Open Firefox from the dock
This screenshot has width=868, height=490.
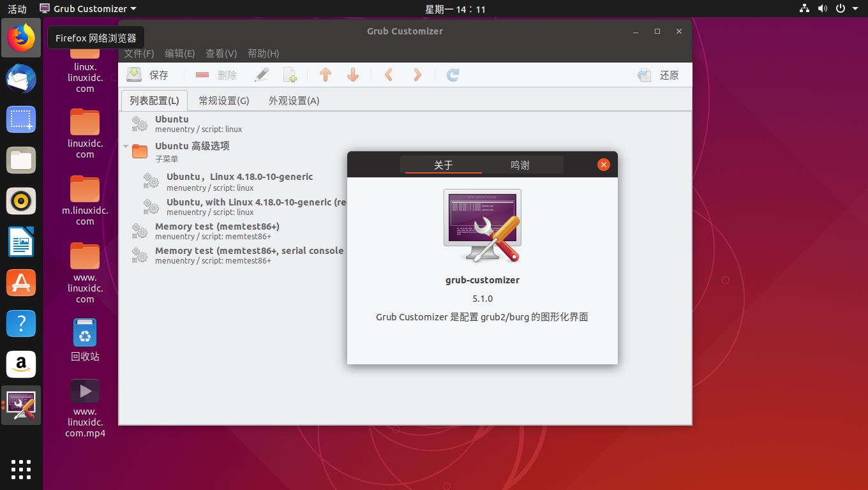(x=21, y=38)
